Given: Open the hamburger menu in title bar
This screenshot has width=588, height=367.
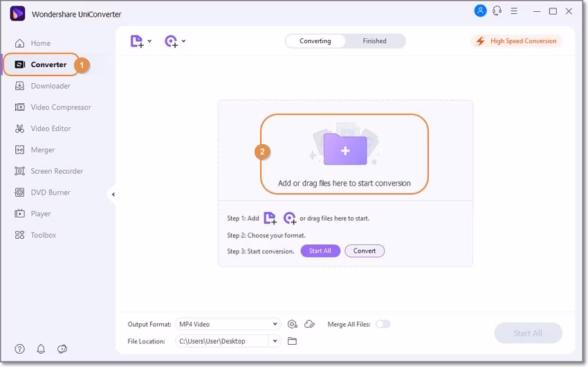Looking at the screenshot, I should pyautogui.click(x=514, y=11).
